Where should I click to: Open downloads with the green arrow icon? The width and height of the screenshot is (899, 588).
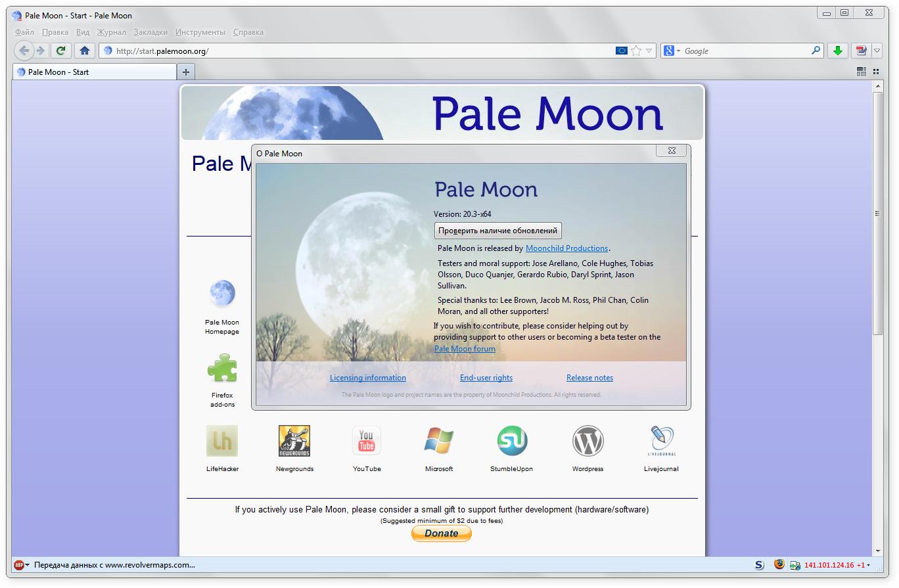pyautogui.click(x=837, y=51)
